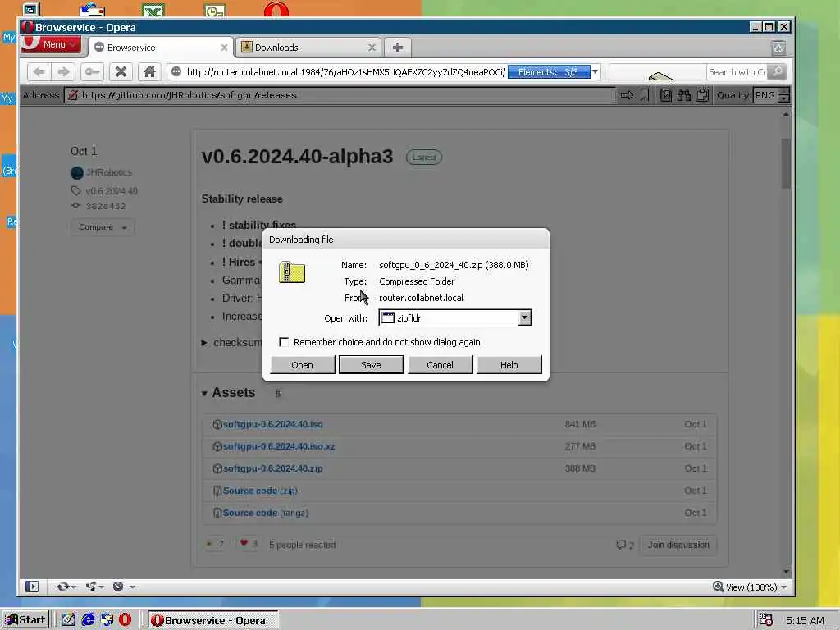The width and height of the screenshot is (840, 630).
Task: Go to the Home page icon
Action: pyautogui.click(x=149, y=72)
